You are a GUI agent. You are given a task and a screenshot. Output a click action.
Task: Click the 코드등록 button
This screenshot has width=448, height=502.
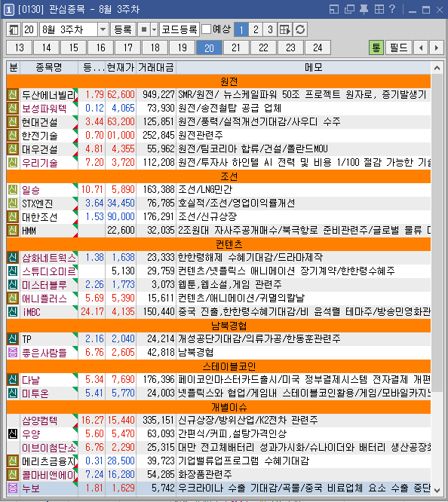click(x=180, y=30)
